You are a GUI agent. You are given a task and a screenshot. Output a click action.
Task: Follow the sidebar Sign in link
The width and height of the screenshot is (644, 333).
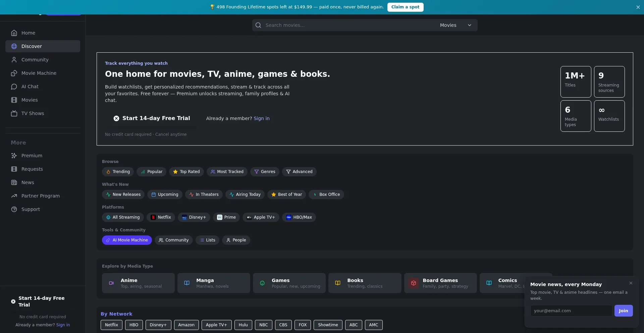63,325
